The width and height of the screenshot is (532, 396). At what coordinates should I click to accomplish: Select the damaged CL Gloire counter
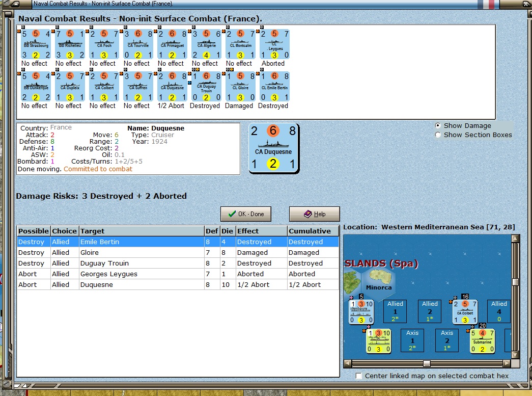point(240,87)
